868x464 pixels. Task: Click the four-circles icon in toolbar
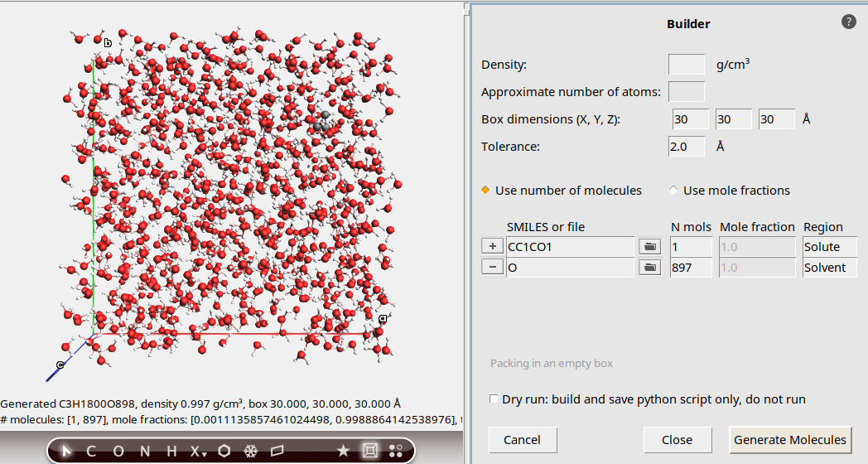[x=396, y=451]
